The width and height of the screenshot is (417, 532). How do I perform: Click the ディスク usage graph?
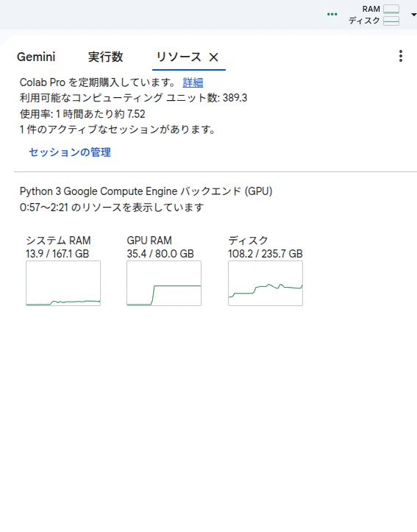(265, 283)
